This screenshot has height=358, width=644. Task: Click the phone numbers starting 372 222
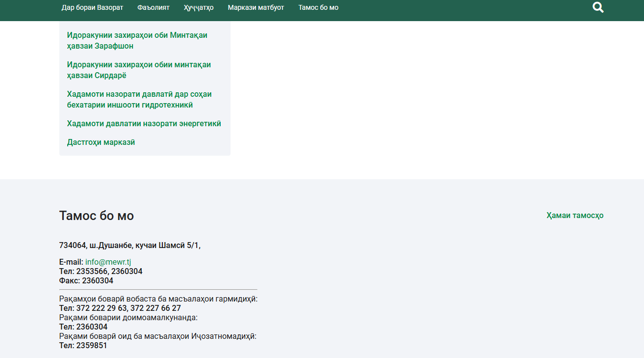(x=120, y=308)
